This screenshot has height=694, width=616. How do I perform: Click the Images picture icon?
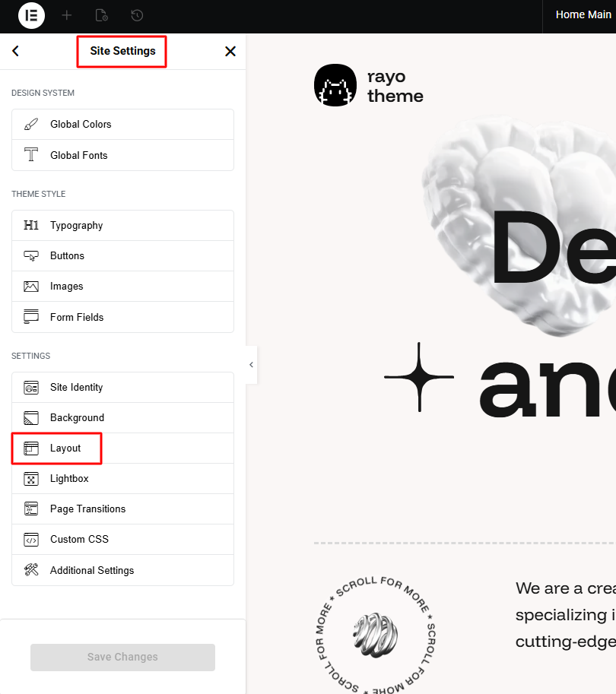coord(31,287)
